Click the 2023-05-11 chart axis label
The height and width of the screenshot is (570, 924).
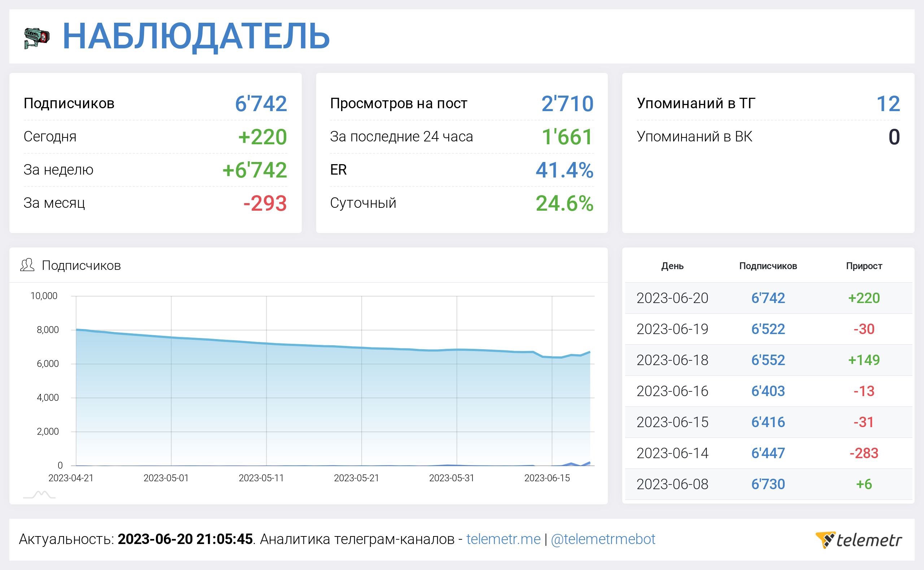click(261, 478)
